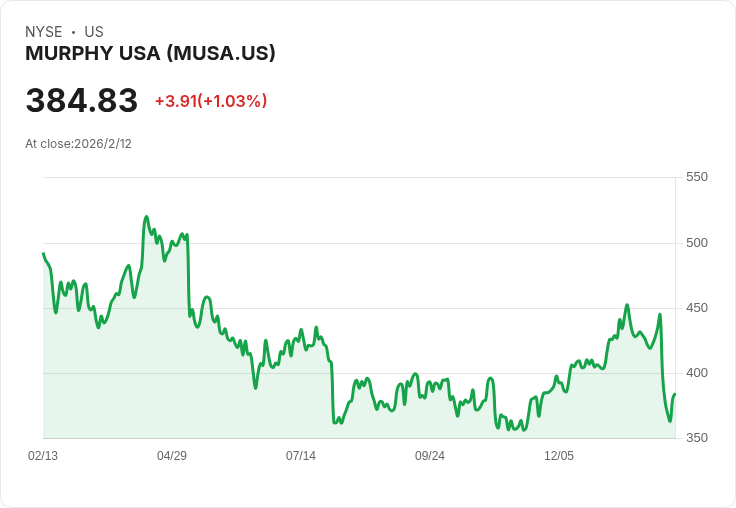
Task: Click the highest peak of the price line
Action: point(146,217)
